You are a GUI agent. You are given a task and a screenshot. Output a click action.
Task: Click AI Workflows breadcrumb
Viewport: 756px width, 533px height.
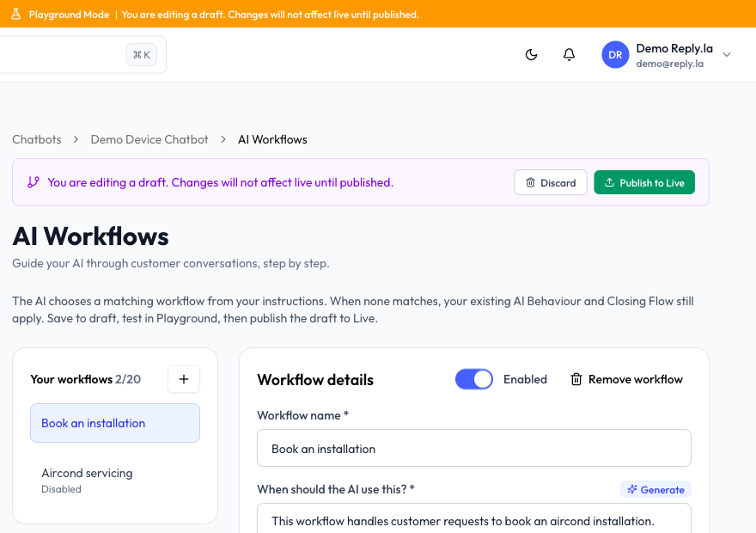pyautogui.click(x=272, y=139)
